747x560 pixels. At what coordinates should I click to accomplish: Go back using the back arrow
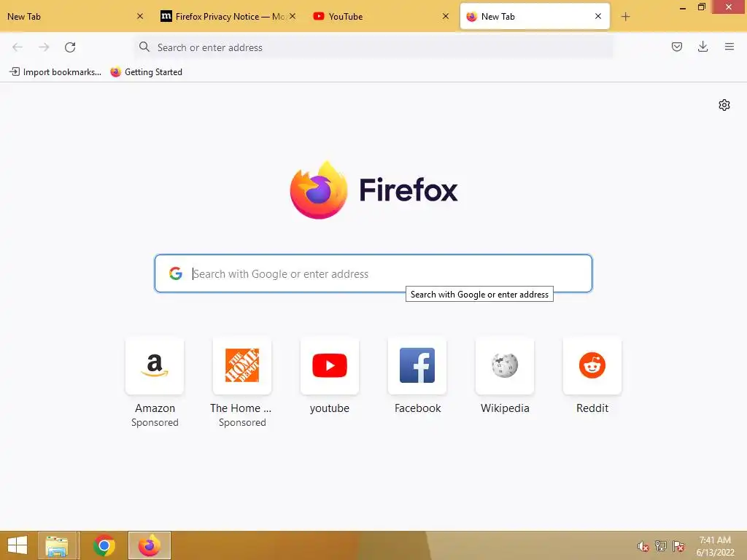pos(18,47)
